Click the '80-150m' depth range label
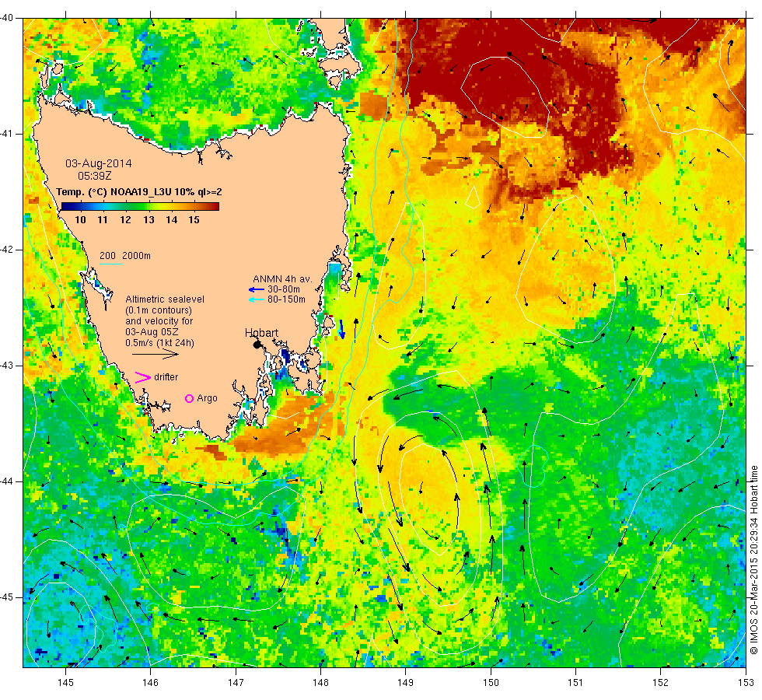This screenshot has width=762, height=700. point(286,299)
